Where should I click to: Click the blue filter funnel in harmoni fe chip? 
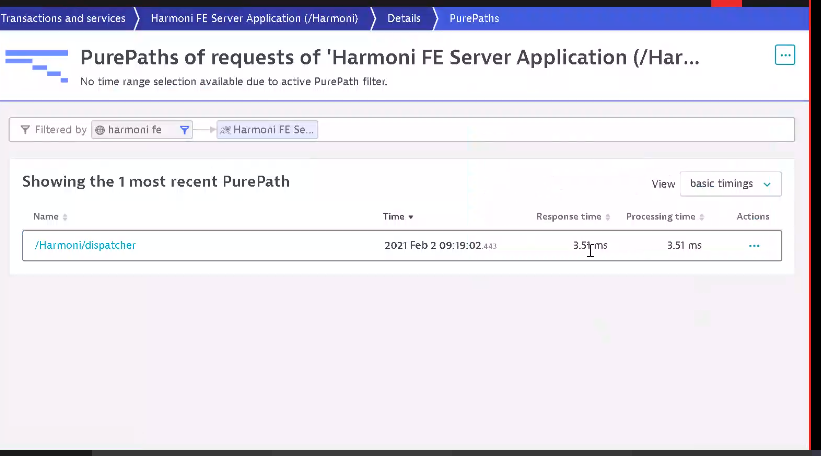click(184, 130)
